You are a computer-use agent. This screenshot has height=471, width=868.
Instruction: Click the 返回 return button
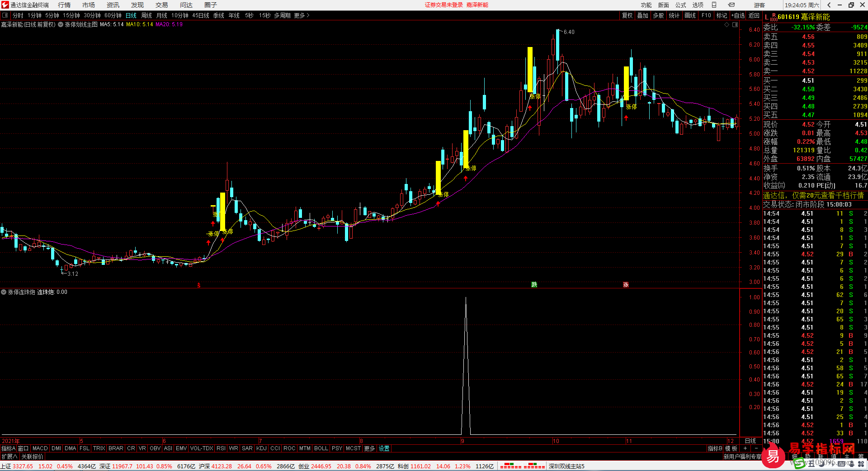click(x=754, y=15)
